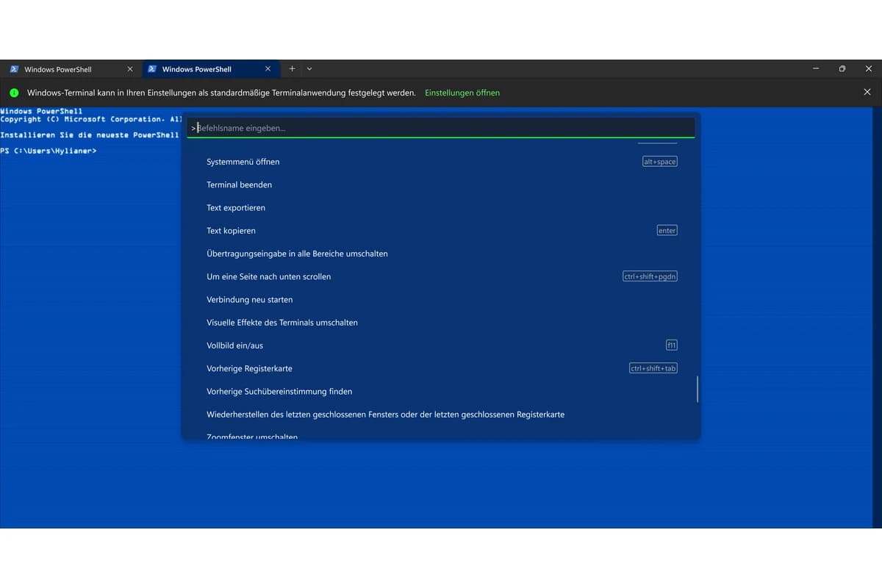Run Terminal beenden command
This screenshot has height=588, width=882.
pyautogui.click(x=441, y=184)
